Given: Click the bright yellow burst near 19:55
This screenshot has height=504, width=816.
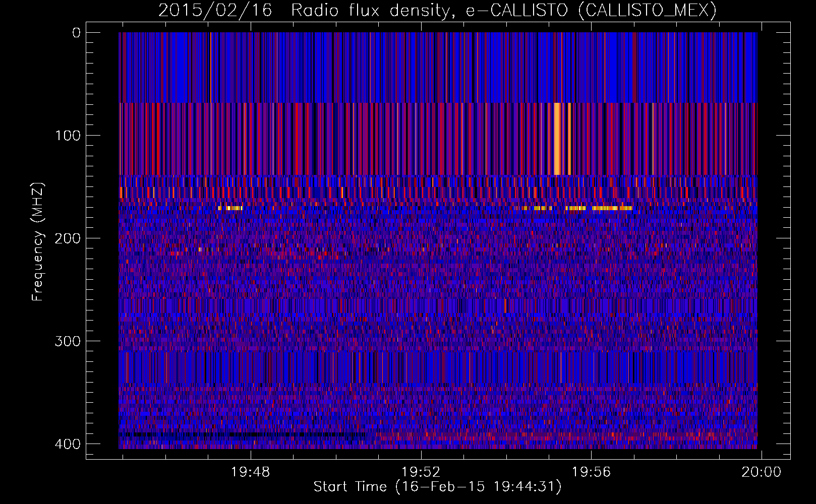Looking at the screenshot, I should (x=557, y=139).
